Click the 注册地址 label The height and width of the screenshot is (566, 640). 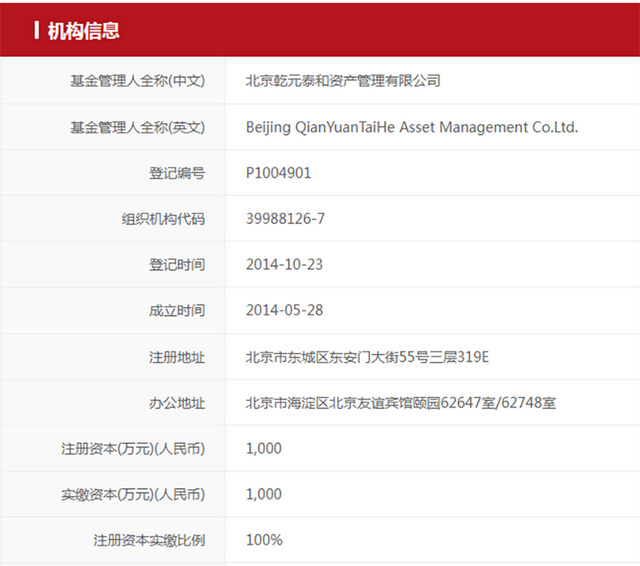point(177,357)
